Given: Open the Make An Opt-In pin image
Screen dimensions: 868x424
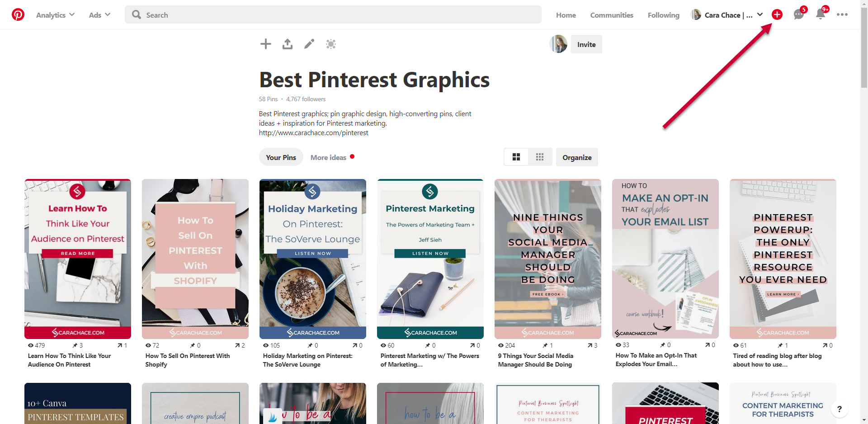Looking at the screenshot, I should [665, 259].
